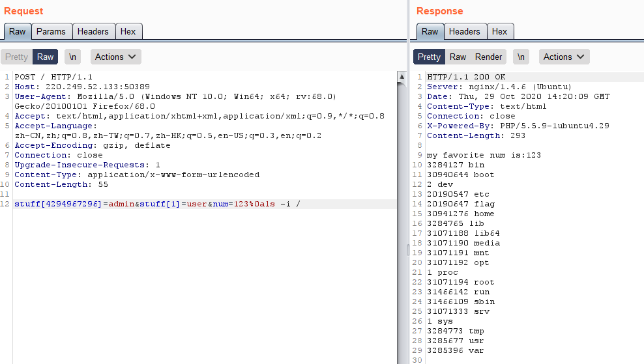Switch to Request Raw tab
The width and height of the screenshot is (644, 364).
[17, 32]
